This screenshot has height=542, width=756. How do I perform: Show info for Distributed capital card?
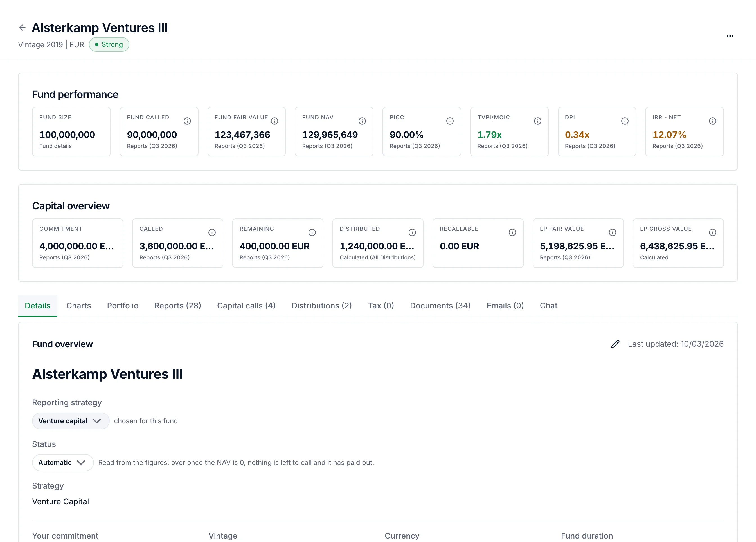[x=412, y=232]
